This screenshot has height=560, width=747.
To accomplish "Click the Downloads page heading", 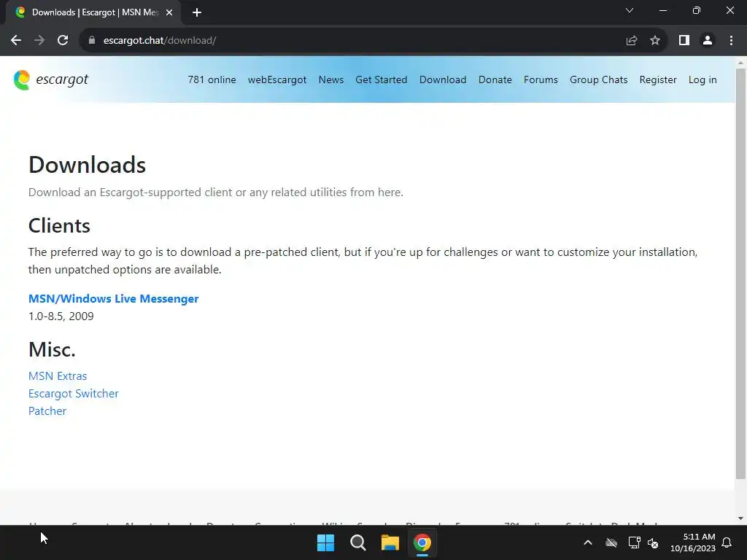I will point(88,165).
